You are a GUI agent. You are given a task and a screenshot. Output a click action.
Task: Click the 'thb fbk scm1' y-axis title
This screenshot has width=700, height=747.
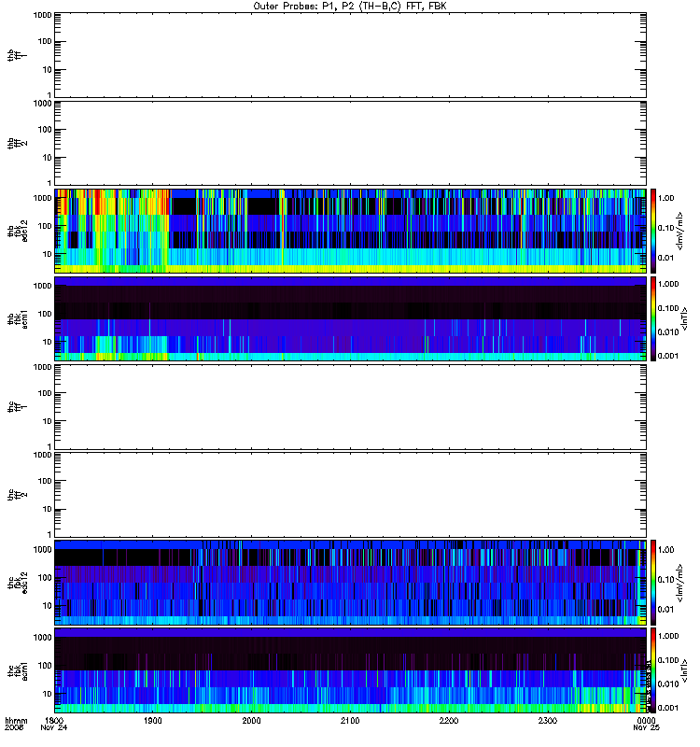click(x=18, y=318)
